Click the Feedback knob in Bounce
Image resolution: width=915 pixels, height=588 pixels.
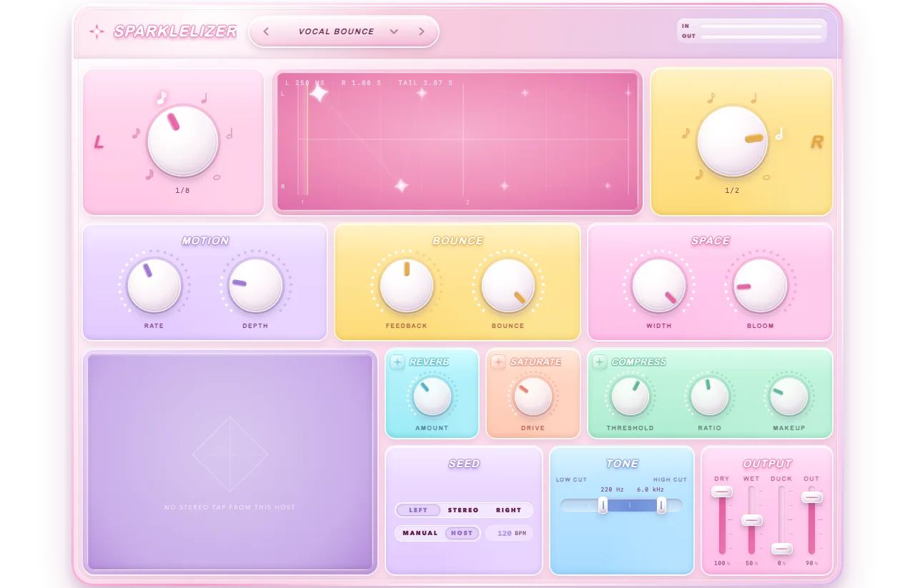(x=407, y=286)
